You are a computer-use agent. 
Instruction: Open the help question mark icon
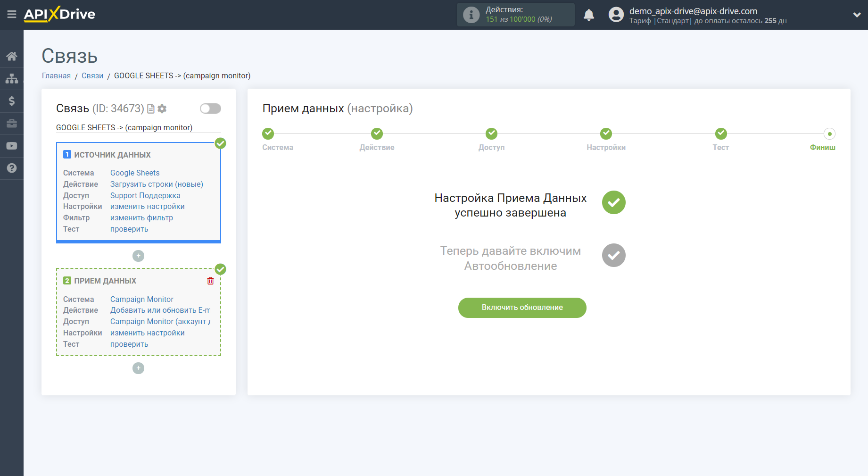point(12,168)
